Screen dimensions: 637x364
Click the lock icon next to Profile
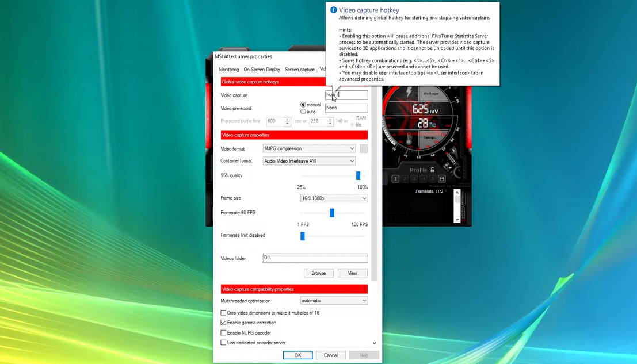pyautogui.click(x=432, y=170)
